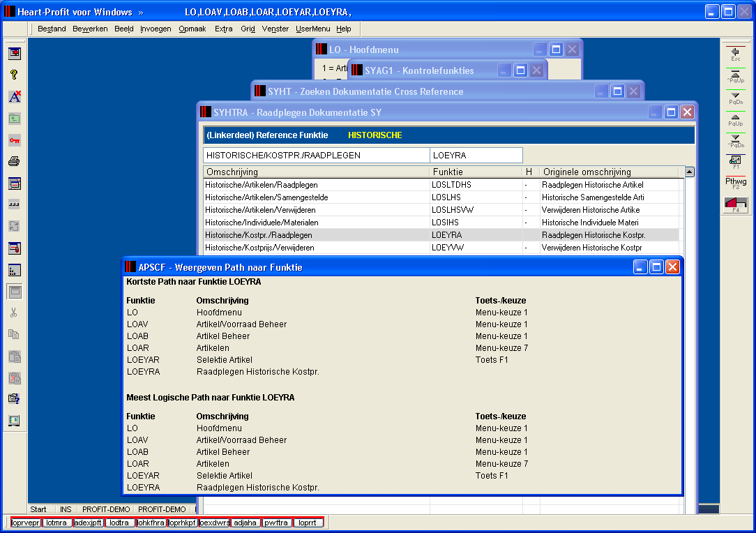The height and width of the screenshot is (533, 756).
Task: Click the LOEYRA function input field
Action: (476, 156)
